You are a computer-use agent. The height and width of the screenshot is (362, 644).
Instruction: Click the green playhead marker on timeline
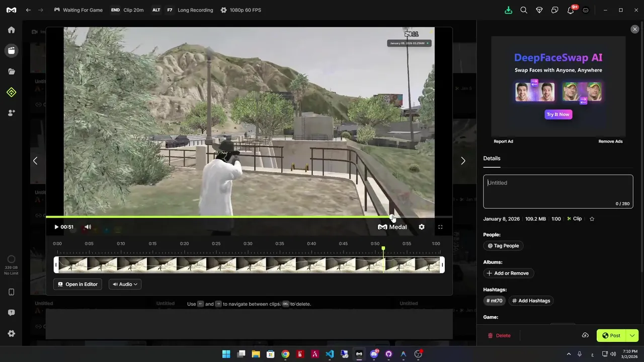click(x=383, y=249)
